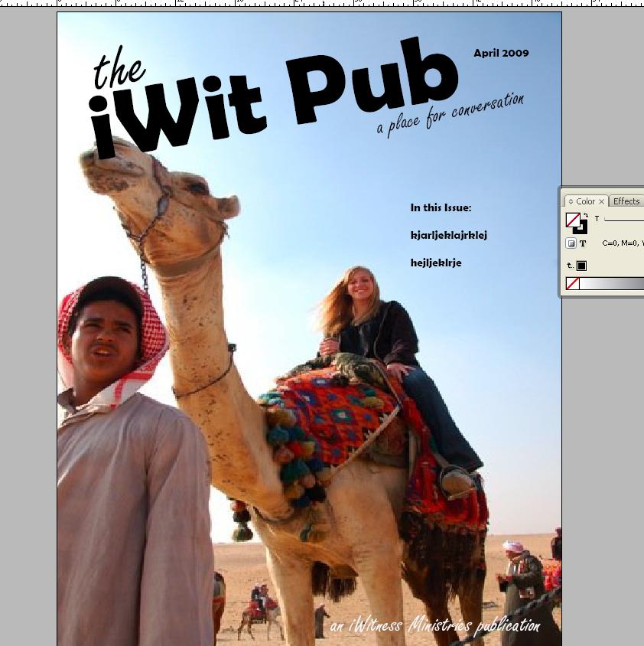Click the 'kjarljeklajrklej' placeholder line
The image size is (644, 646).
[448, 235]
